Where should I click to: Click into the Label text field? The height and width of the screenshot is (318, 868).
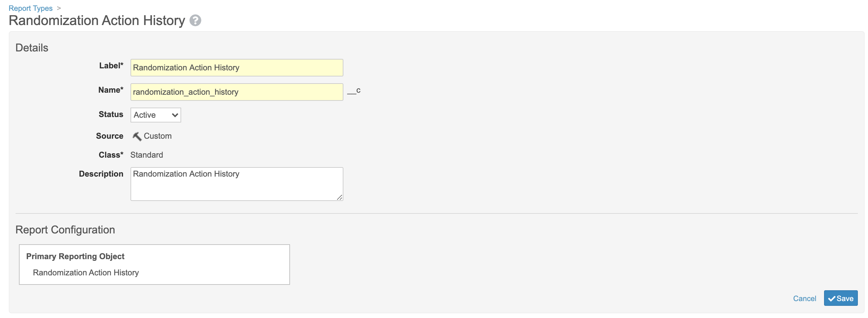click(x=237, y=68)
